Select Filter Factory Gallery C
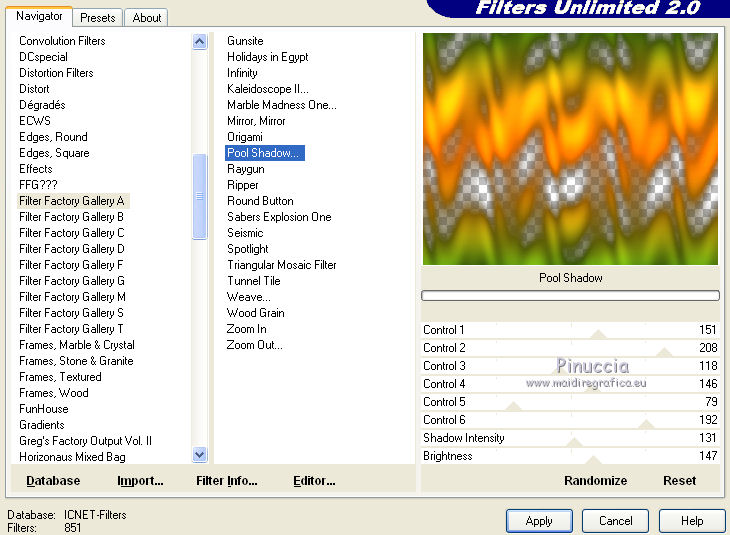 [72, 233]
